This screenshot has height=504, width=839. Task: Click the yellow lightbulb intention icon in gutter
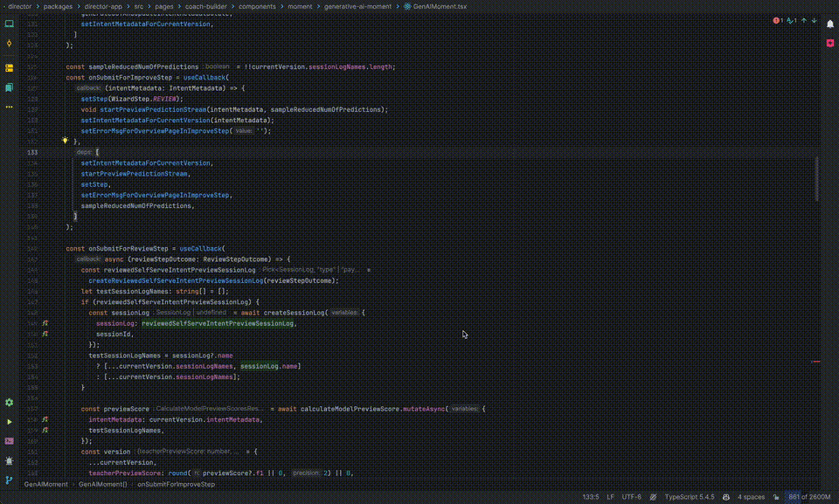(x=65, y=141)
